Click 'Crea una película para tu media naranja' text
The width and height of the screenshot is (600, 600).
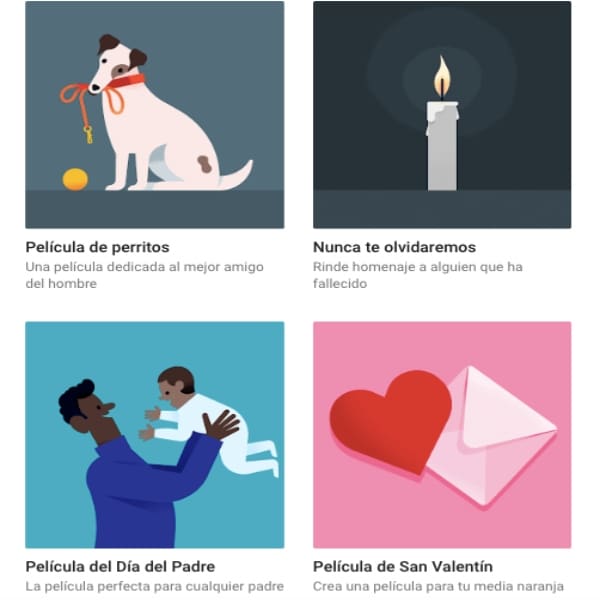(438, 586)
